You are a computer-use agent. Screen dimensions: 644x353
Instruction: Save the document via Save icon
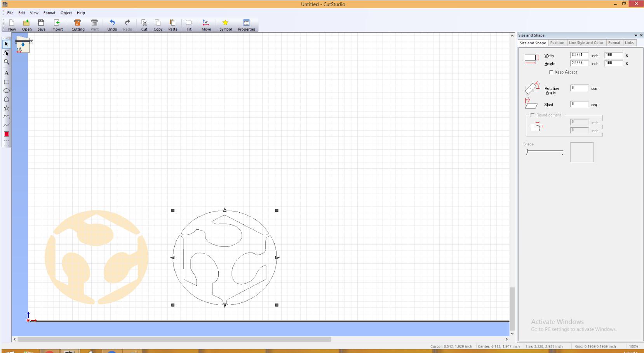[42, 25]
